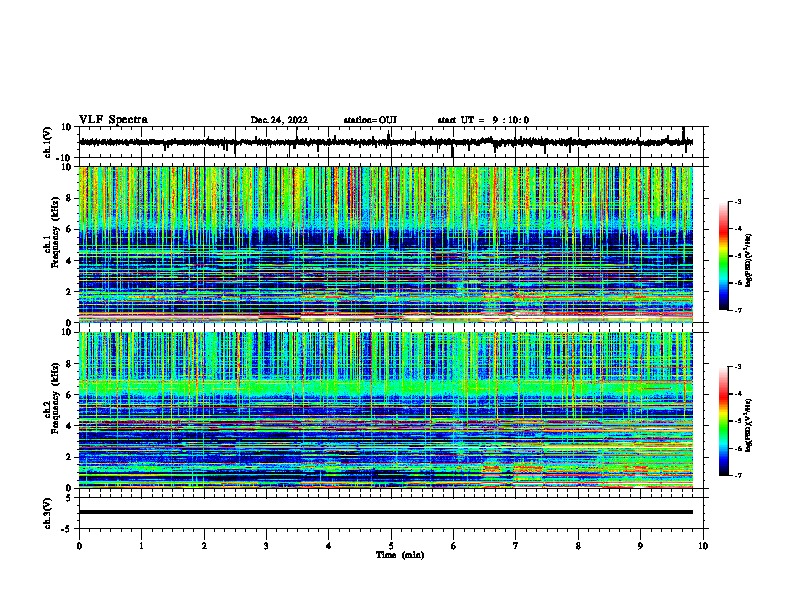The height and width of the screenshot is (612, 792).
Task: Click the ch.1 "Frequency (kHz)" axis label
Action: point(55,233)
